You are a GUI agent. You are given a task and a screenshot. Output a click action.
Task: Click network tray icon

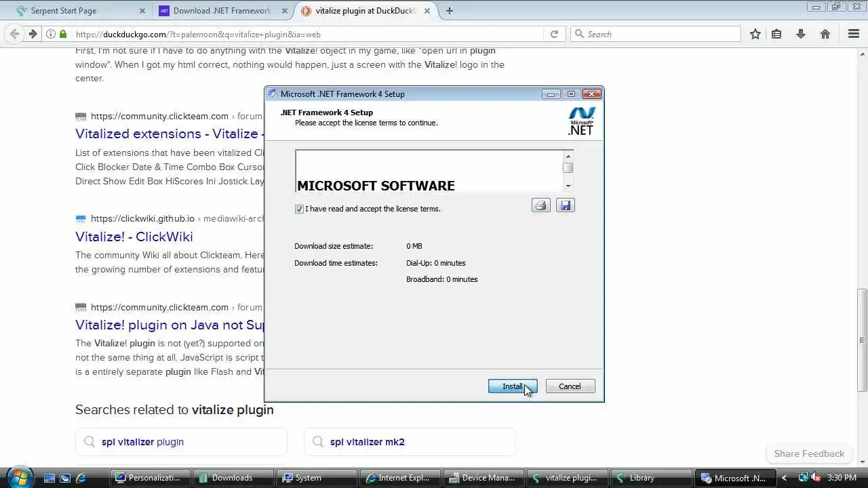point(803,478)
